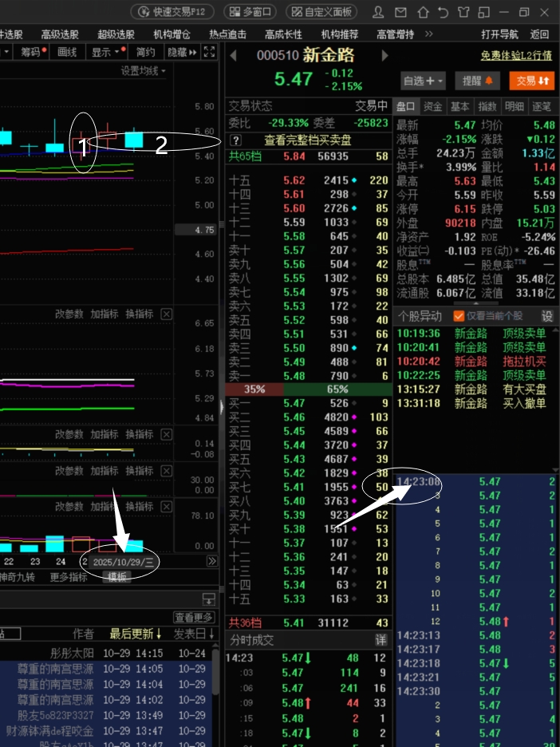Expand more stock-picking tabs chevron
This screenshot has height=747, width=560.
click(x=429, y=34)
